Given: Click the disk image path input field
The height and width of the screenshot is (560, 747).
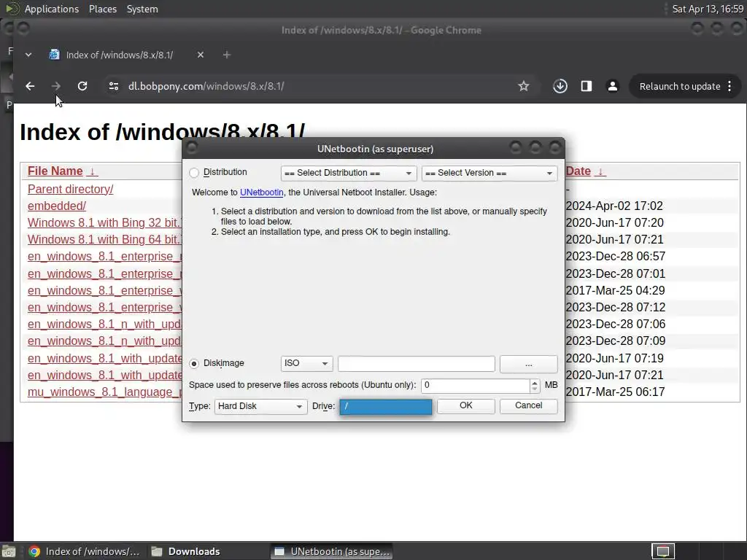Looking at the screenshot, I should point(417,364).
